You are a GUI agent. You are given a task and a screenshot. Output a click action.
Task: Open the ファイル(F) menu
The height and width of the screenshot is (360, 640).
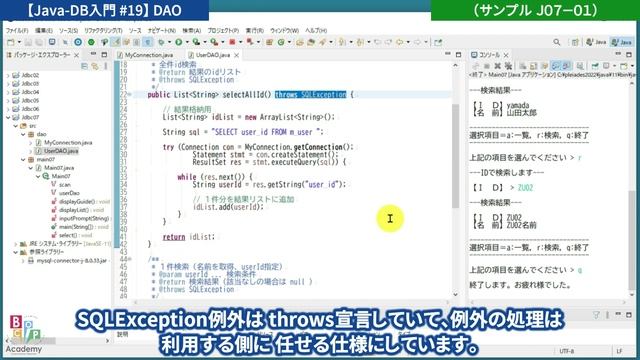coord(17,31)
